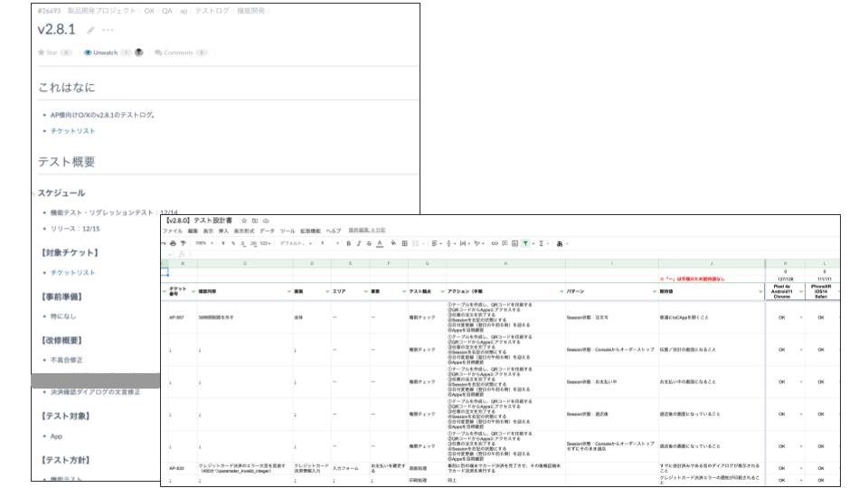The height and width of the screenshot is (488, 868).
Task: Go to 製品開発プロジェクト breadcrumb
Action: (101, 11)
